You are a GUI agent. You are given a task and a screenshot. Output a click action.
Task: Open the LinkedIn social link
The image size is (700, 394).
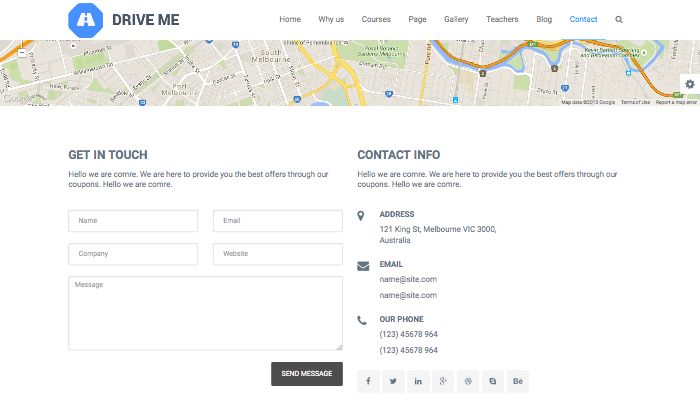418,381
